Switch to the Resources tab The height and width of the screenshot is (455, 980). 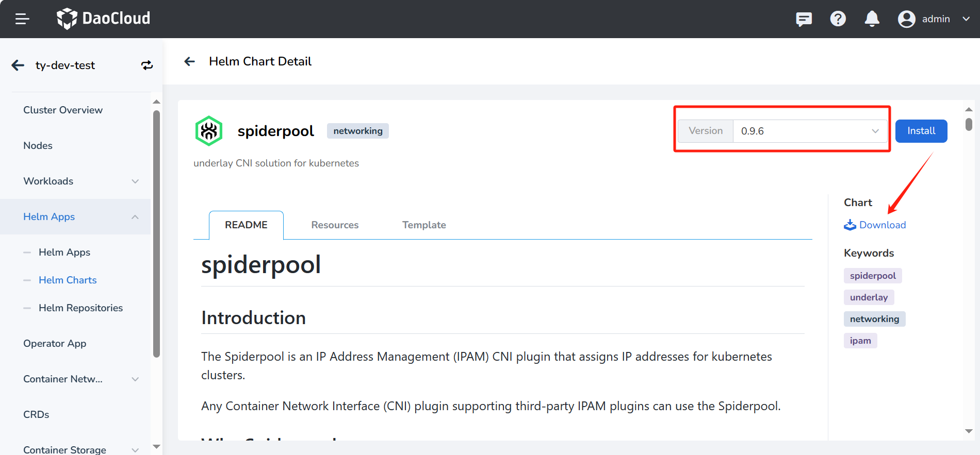(335, 225)
